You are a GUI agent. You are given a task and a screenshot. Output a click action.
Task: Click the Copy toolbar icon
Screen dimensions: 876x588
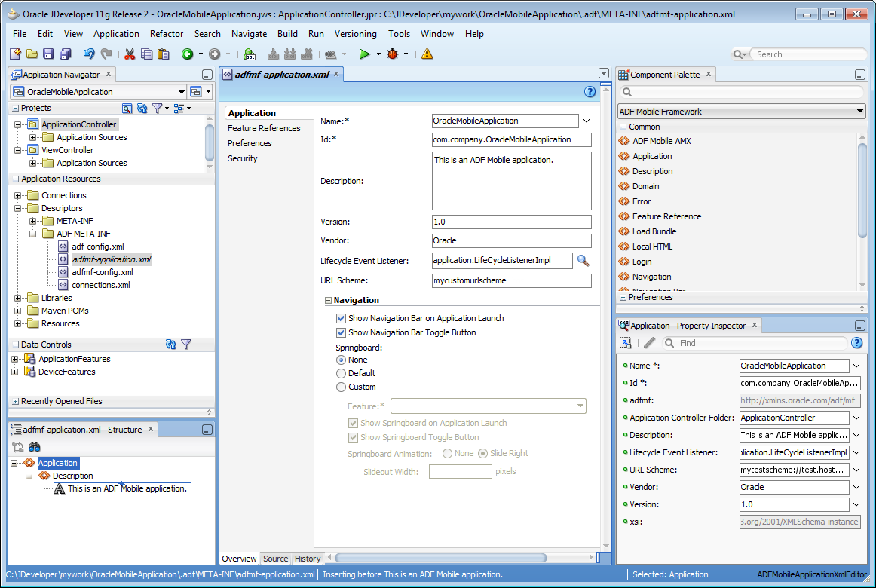coord(146,54)
